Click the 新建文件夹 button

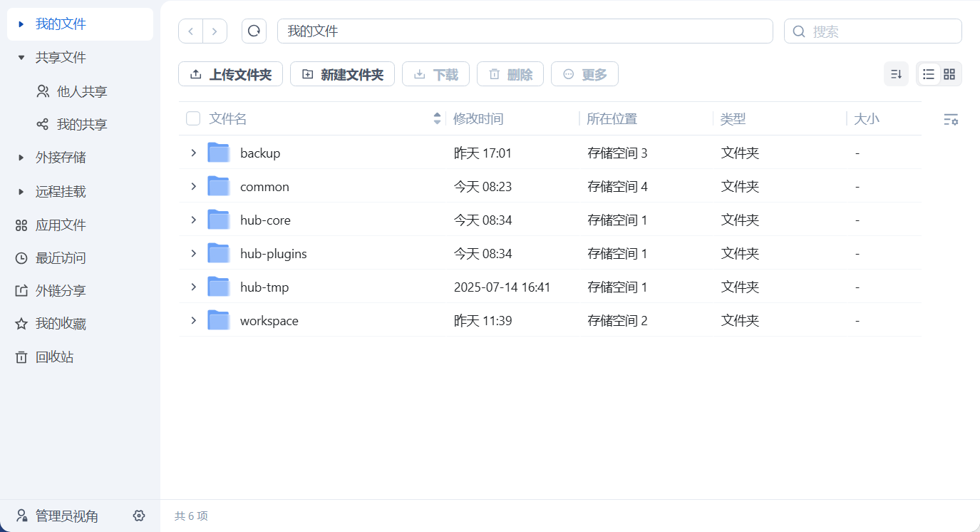pos(342,74)
